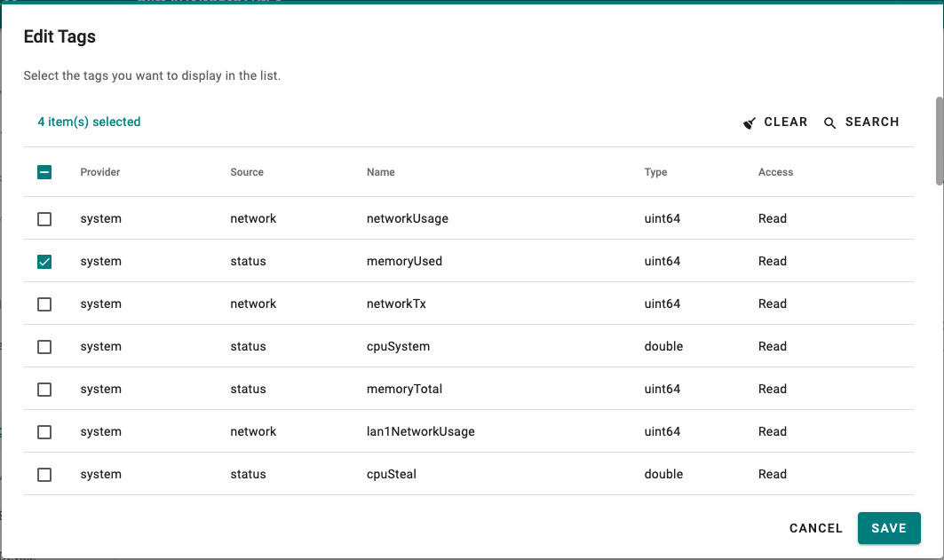Click 'system' provider in memoryTotal row
Screen dimensions: 944x560
[100, 390]
